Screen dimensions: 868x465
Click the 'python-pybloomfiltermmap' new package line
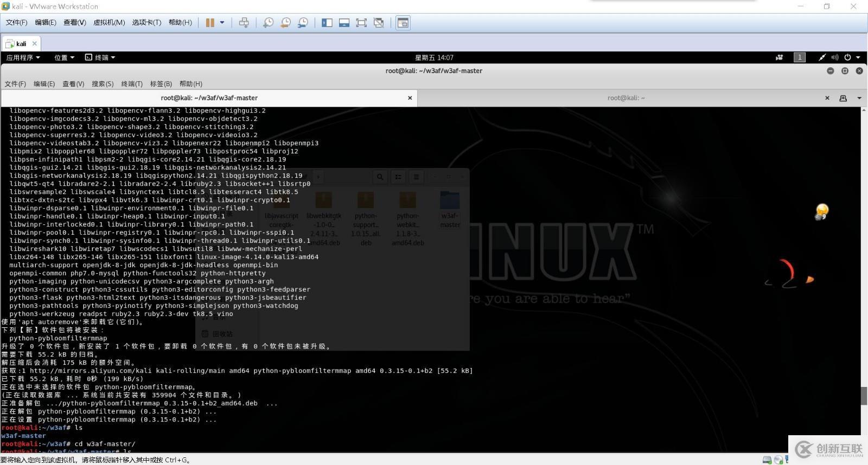pyautogui.click(x=58, y=338)
